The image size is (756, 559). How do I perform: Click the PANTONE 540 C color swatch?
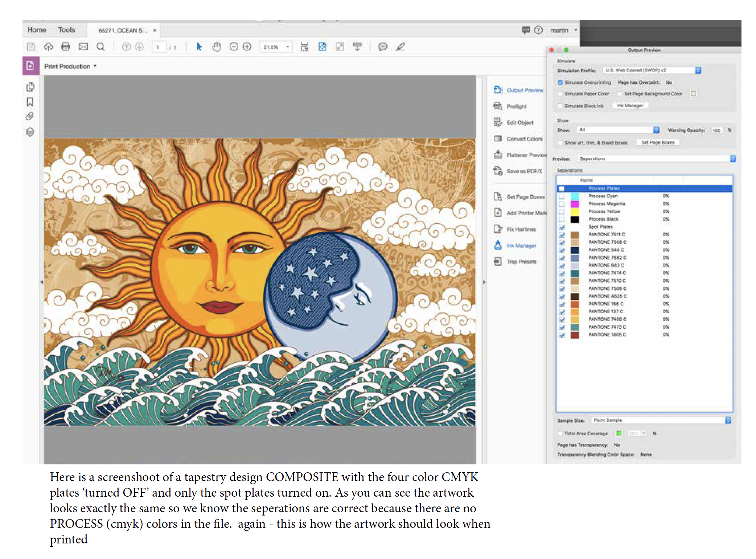click(575, 250)
